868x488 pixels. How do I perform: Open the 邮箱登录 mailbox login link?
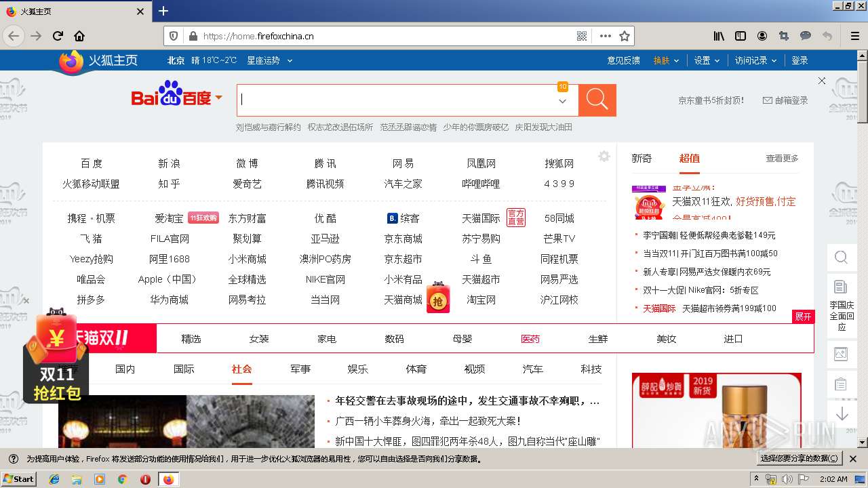[x=786, y=100]
